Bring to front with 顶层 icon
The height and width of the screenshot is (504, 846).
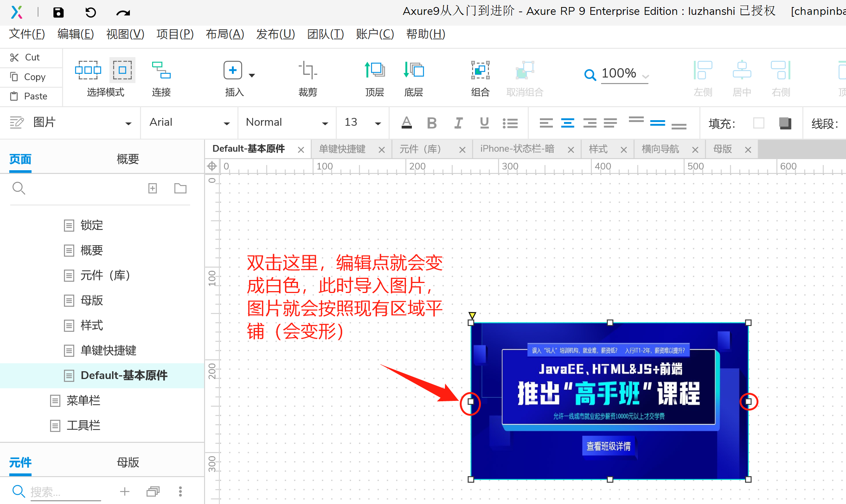(374, 70)
